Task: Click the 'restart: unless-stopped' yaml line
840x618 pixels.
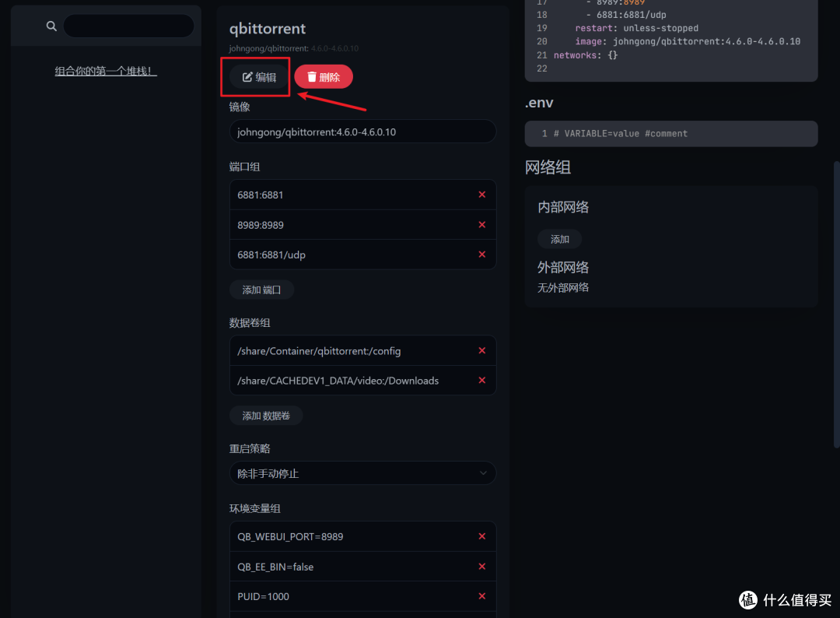Action: click(636, 28)
